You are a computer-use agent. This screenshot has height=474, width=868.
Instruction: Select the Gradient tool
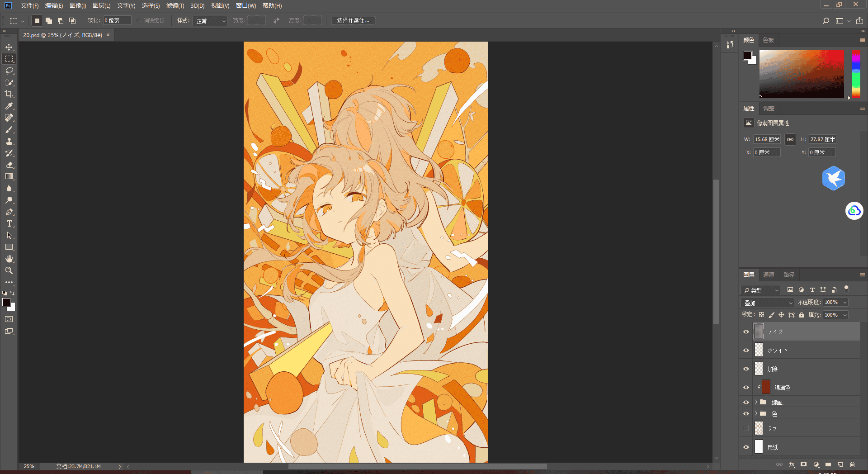[x=9, y=176]
